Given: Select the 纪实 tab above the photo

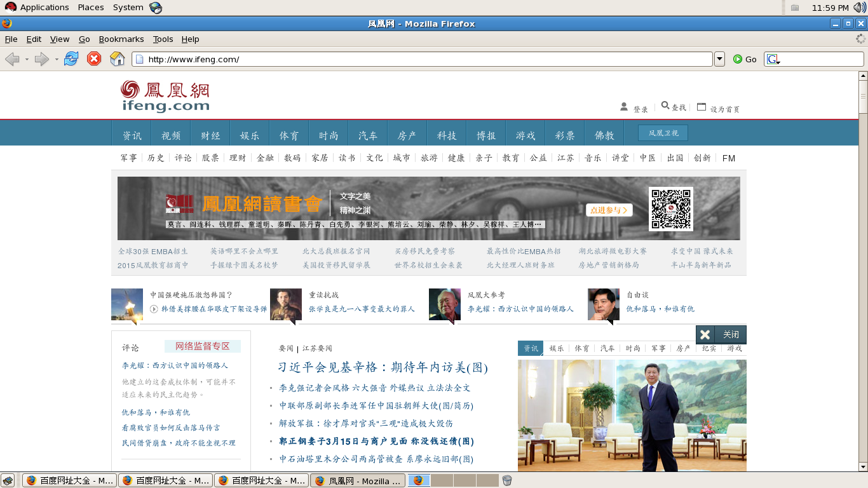Looking at the screenshot, I should (x=709, y=348).
